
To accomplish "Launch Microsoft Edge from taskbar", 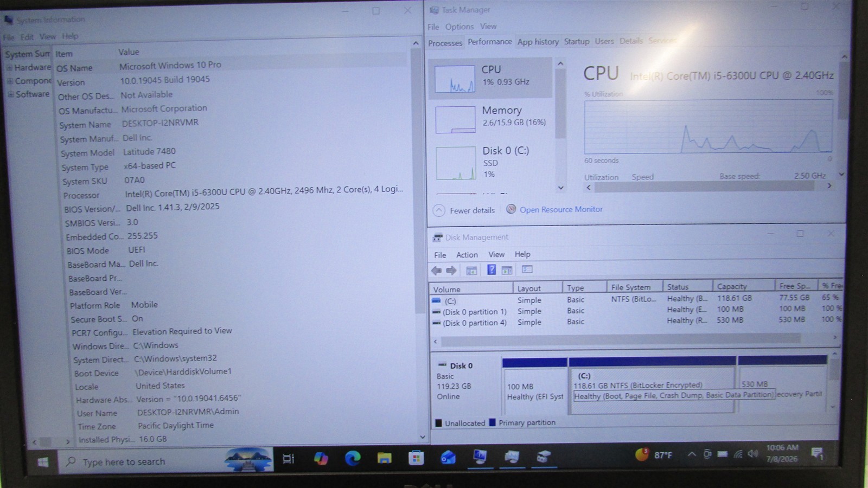I will [x=353, y=459].
